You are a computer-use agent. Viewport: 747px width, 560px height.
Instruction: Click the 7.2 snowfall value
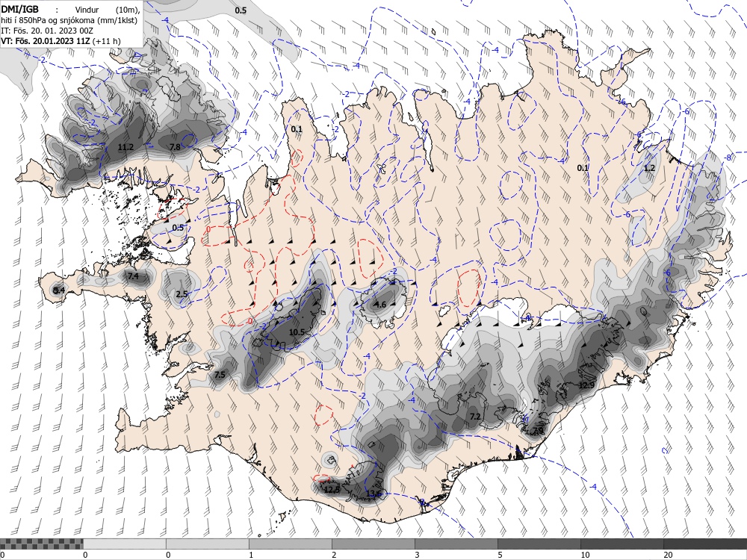[x=475, y=417]
